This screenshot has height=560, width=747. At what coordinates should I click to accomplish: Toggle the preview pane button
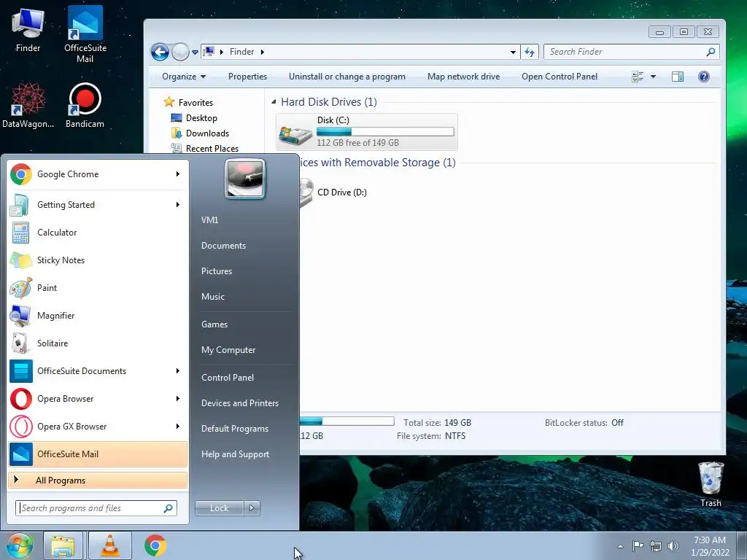pyautogui.click(x=678, y=77)
